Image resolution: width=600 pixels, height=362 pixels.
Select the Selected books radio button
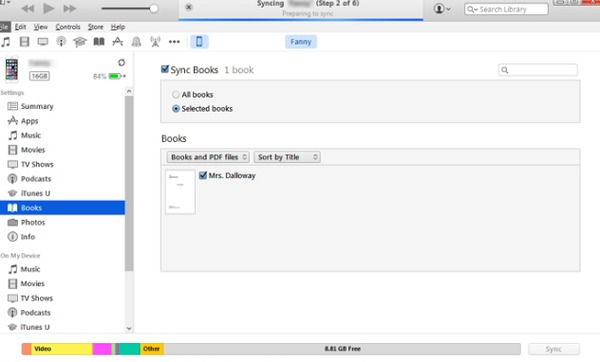(176, 109)
